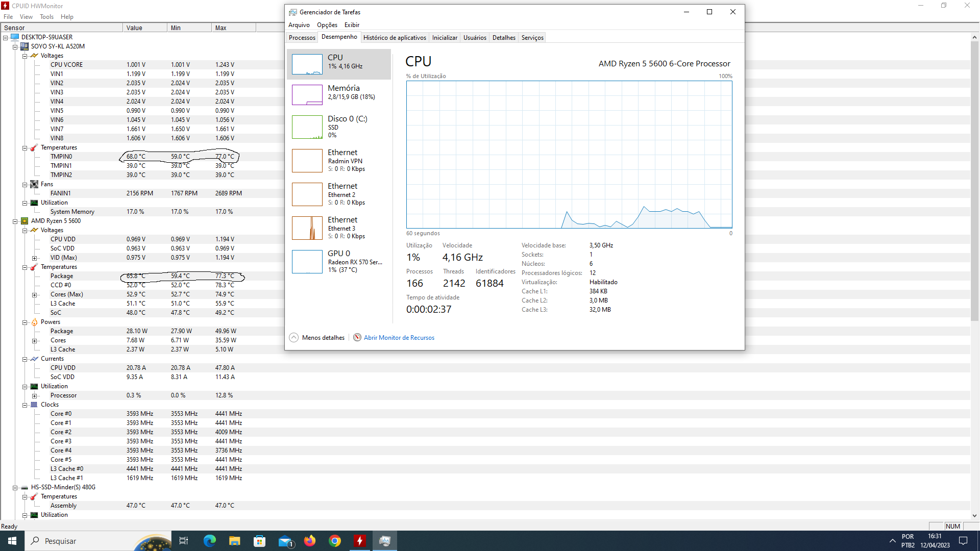The image size is (980, 551).
Task: Open HWMonitor View menu
Action: tap(26, 16)
